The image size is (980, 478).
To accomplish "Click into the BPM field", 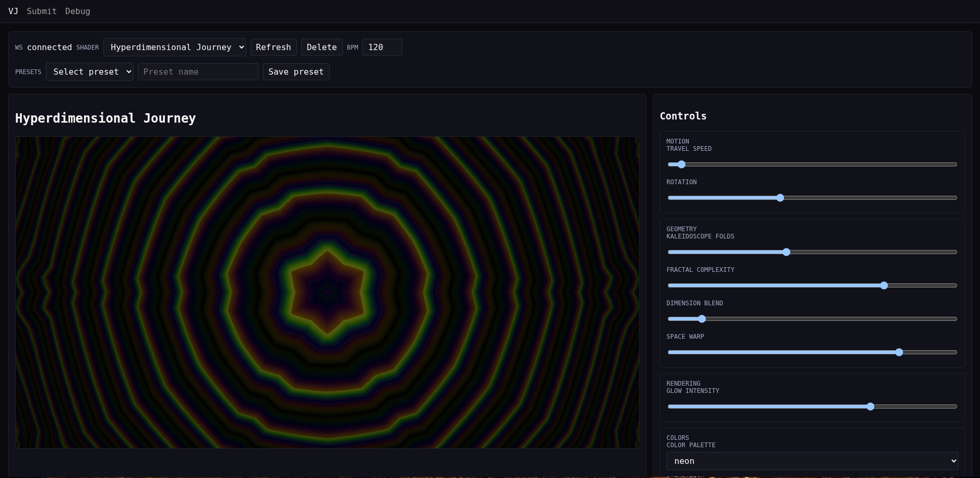I will (381, 47).
